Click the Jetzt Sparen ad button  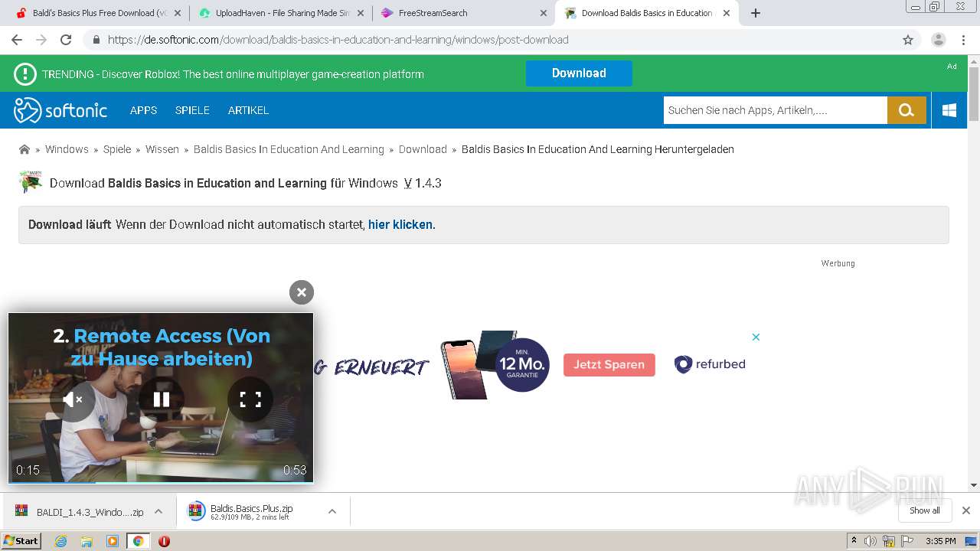(609, 364)
